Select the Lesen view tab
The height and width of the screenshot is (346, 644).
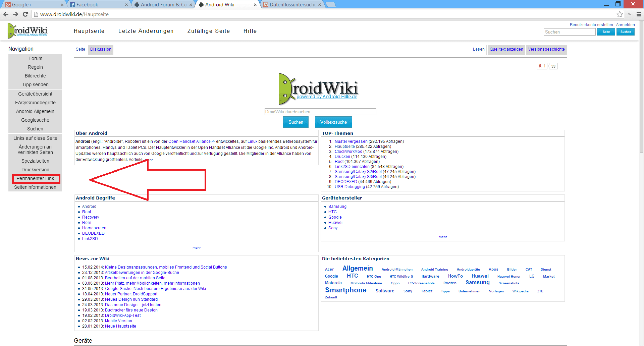479,49
